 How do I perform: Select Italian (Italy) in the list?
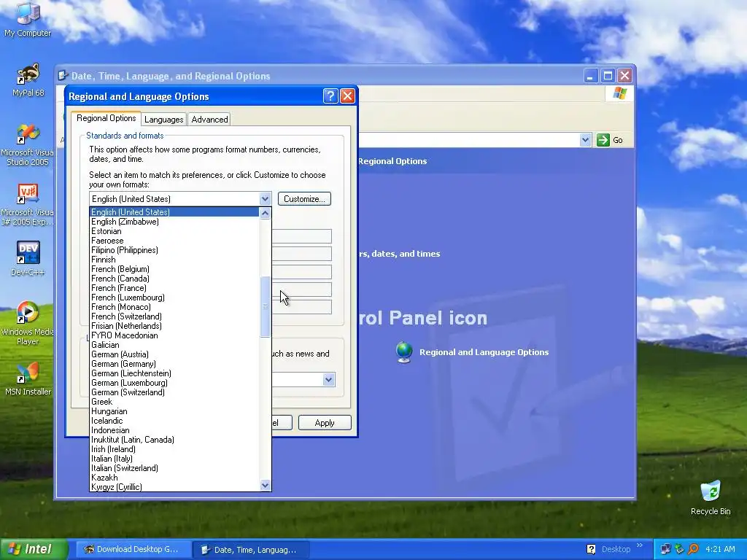[x=174, y=459]
